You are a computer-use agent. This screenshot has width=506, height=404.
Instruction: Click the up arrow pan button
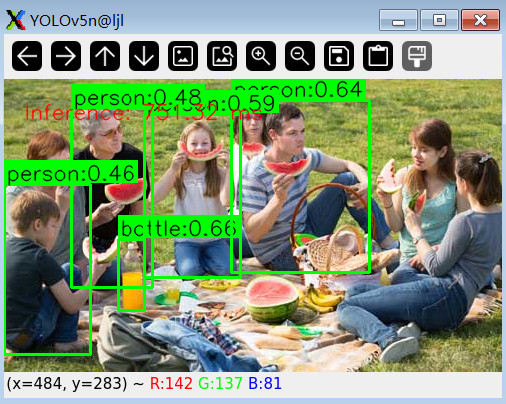[105, 56]
